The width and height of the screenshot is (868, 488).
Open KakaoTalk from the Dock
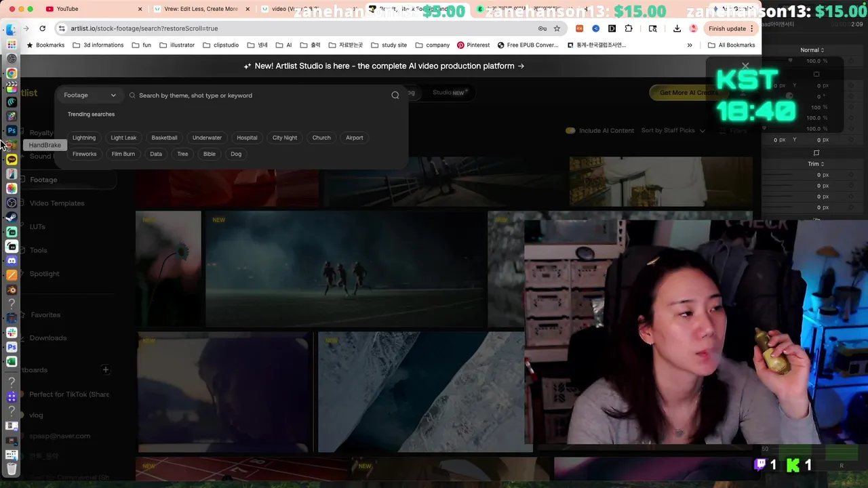pos(12,159)
